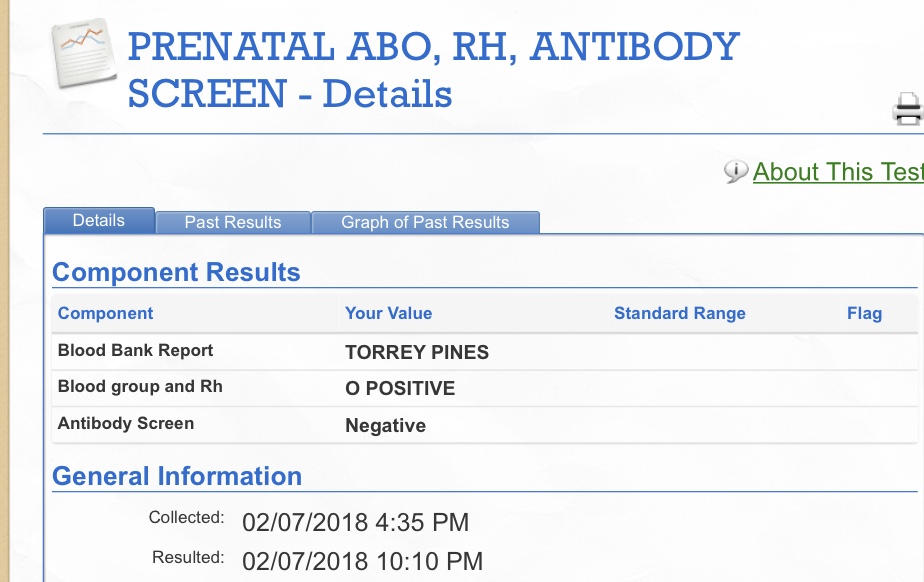Open the Graph of Past Results tab
Image resolution: width=924 pixels, height=582 pixels.
click(x=425, y=222)
